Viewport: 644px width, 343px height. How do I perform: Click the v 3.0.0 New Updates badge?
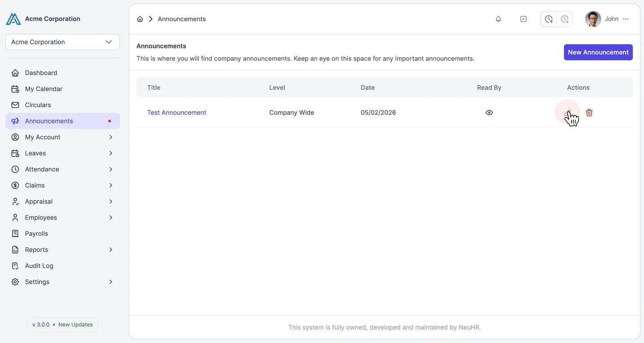pyautogui.click(x=62, y=325)
